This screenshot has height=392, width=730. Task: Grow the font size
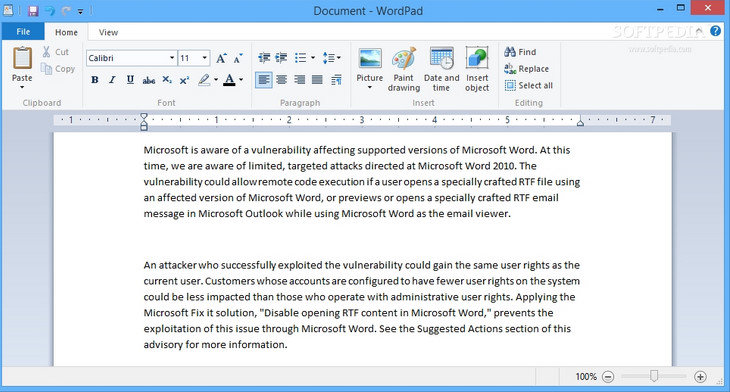(x=221, y=58)
